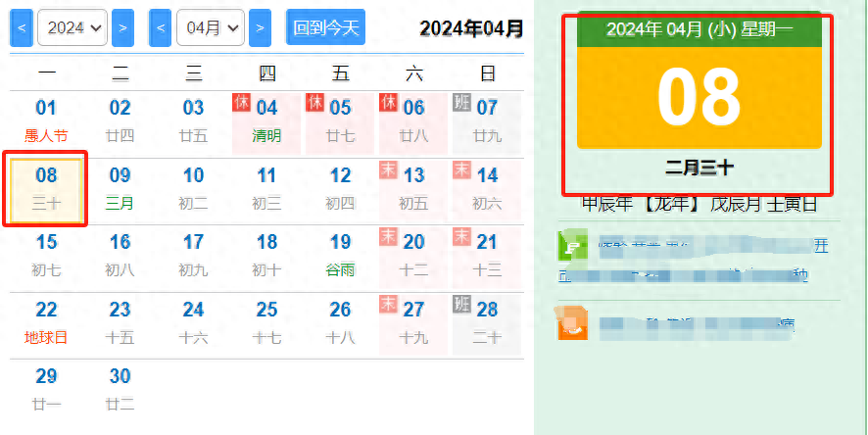Open the 2024 year dropdown
The image size is (868, 435).
click(x=72, y=27)
